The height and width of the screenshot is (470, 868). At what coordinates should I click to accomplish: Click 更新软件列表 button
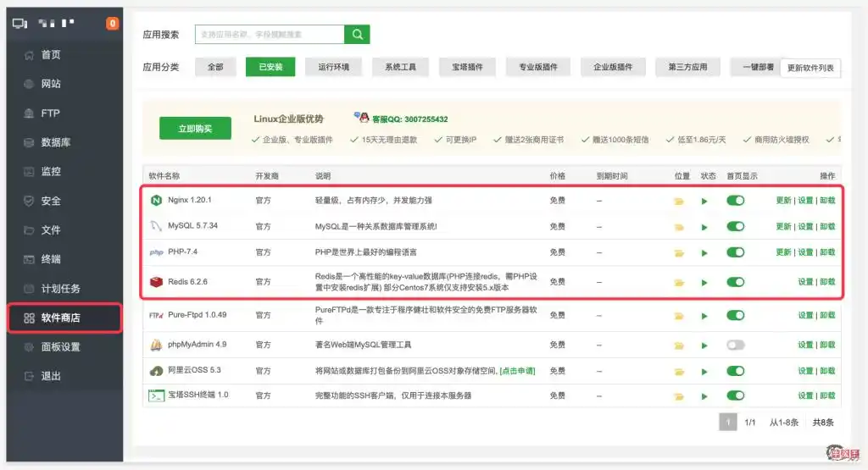pyautogui.click(x=810, y=68)
